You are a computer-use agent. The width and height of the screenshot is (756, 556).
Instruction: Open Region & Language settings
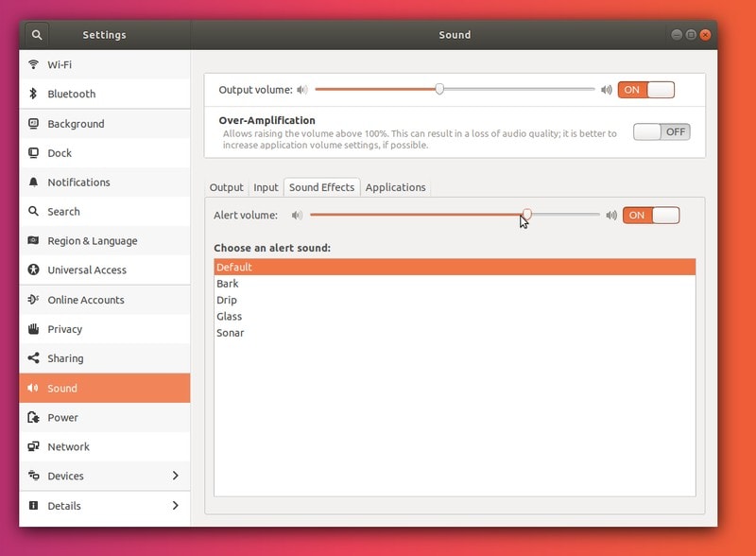pos(92,241)
